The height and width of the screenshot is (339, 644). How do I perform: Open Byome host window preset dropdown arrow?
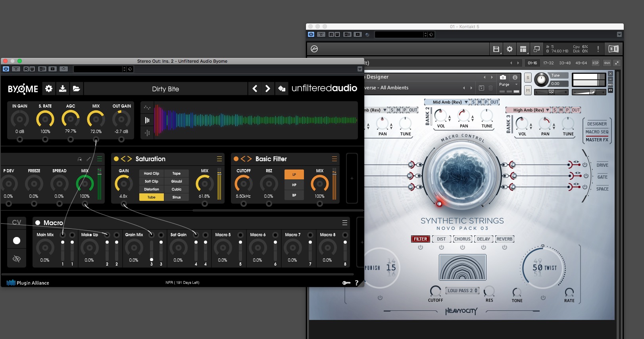360,69
